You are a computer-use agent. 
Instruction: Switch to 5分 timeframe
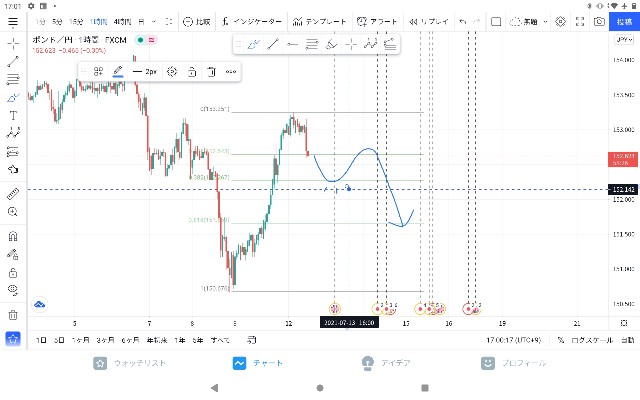click(x=57, y=22)
